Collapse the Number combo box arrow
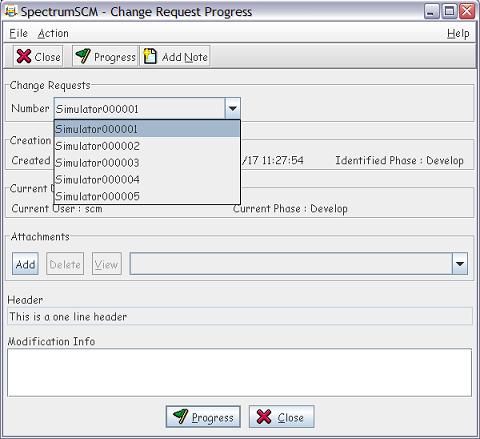This screenshot has height=439, width=480. 233,108
